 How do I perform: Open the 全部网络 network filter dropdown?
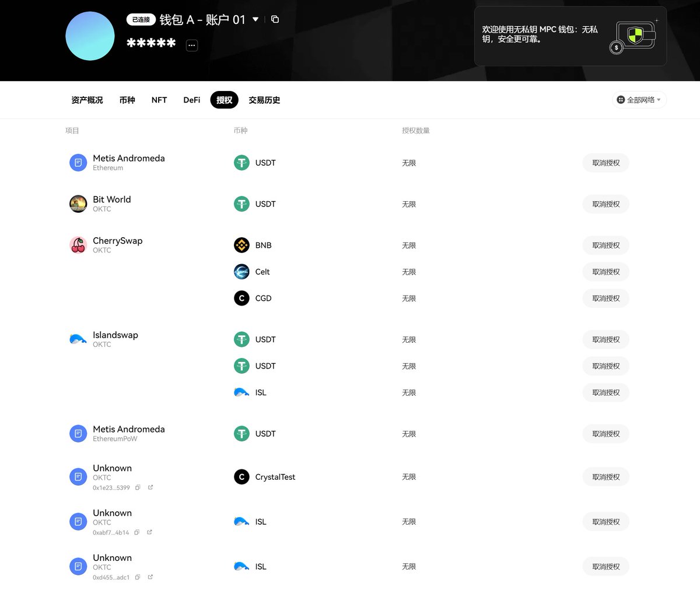[x=639, y=99]
